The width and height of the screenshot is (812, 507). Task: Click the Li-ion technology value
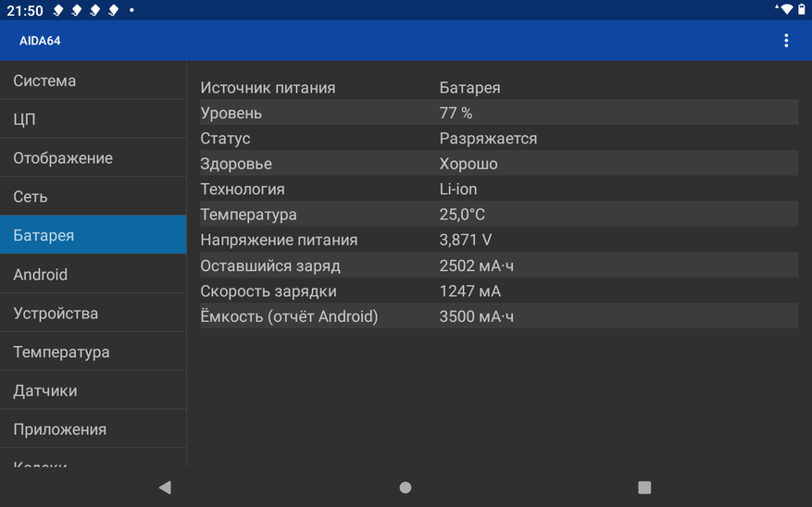458,189
